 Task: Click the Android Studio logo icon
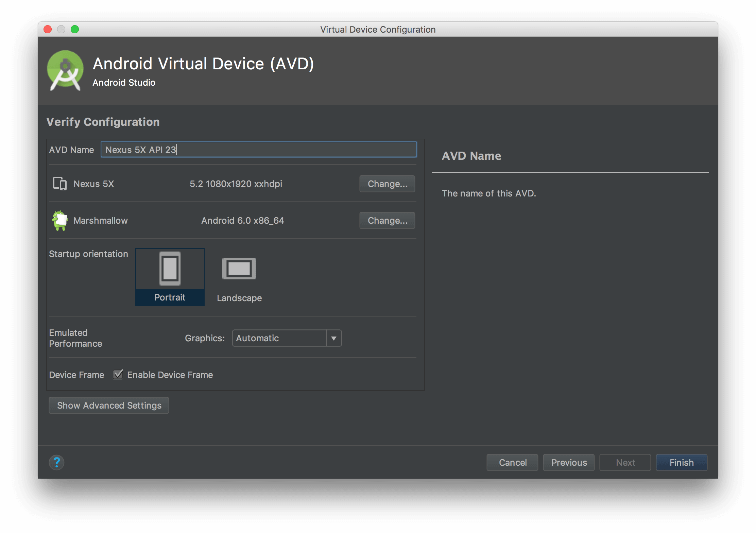[65, 71]
